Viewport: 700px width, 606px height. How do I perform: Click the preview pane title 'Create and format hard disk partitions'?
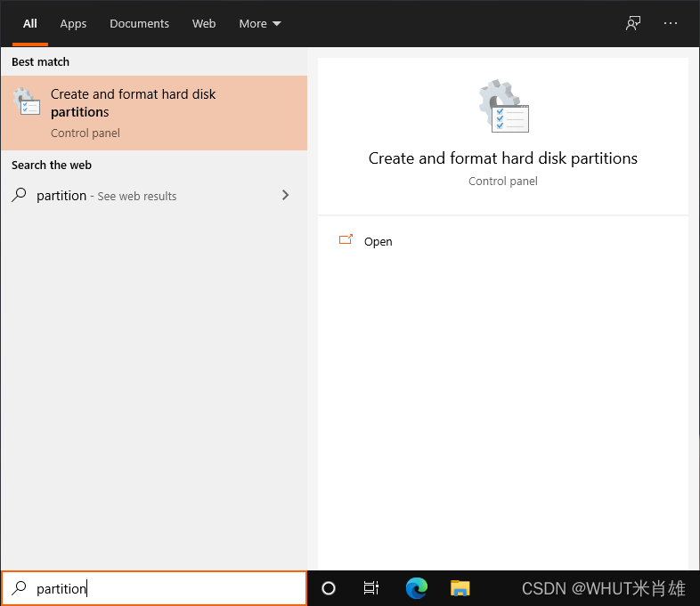point(502,158)
